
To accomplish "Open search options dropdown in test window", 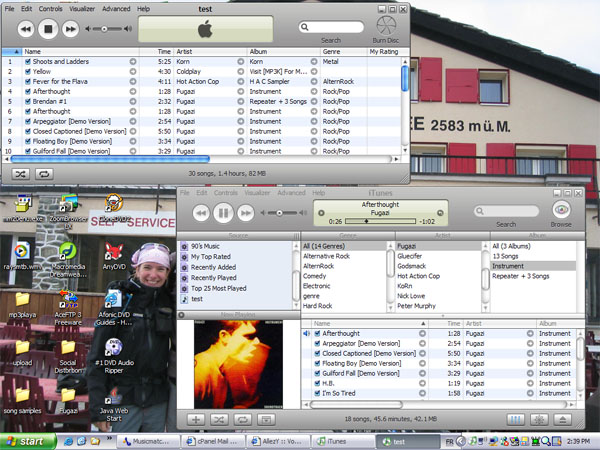I will pos(305,27).
